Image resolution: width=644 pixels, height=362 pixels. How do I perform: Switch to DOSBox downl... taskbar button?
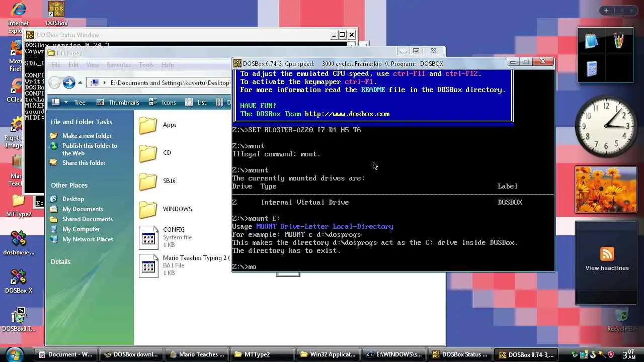pos(131,354)
